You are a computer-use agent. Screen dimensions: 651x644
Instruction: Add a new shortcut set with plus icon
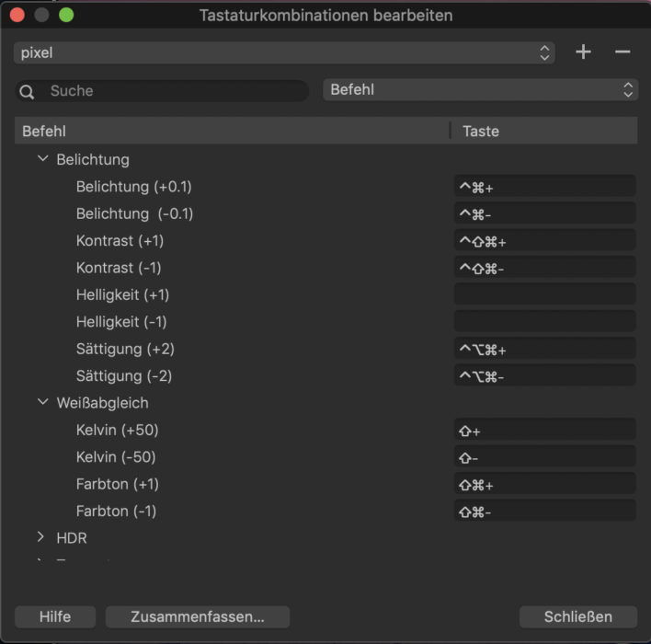pyautogui.click(x=583, y=52)
